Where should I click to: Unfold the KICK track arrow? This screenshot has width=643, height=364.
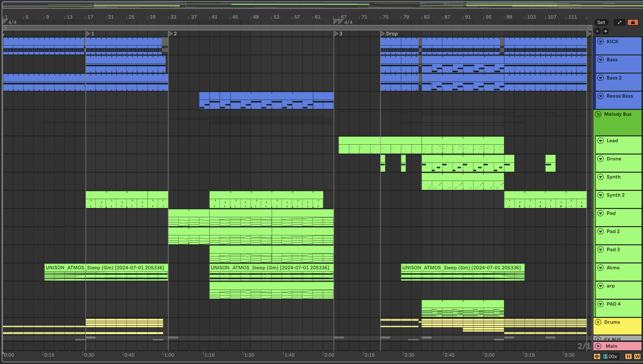click(601, 41)
